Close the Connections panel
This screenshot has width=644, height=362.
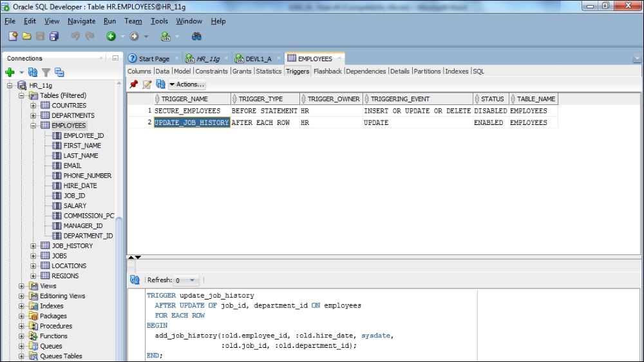point(101,59)
